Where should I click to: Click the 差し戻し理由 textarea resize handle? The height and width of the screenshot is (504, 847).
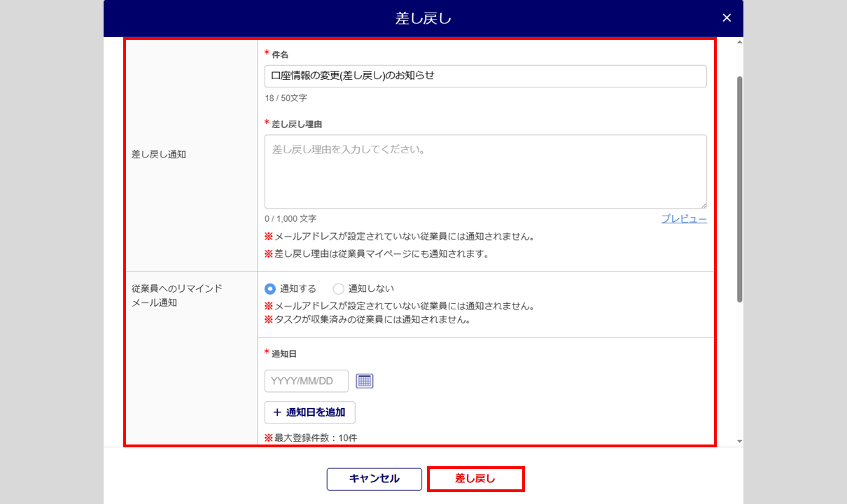(703, 204)
